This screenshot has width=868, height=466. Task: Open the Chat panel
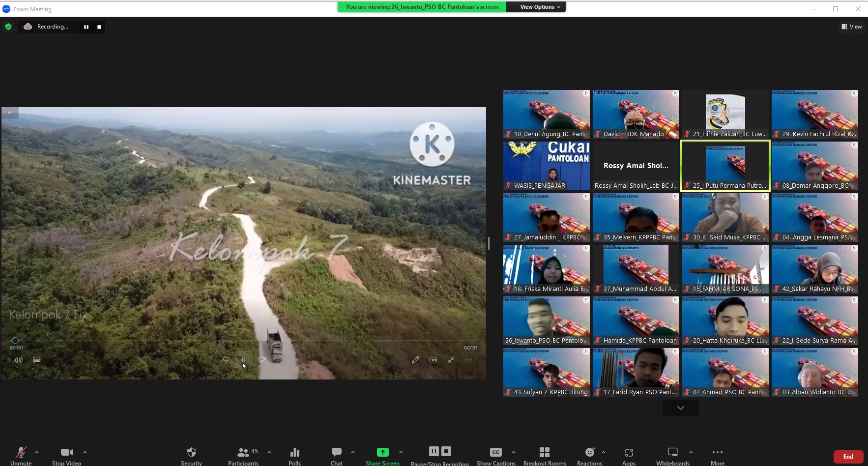point(337,455)
